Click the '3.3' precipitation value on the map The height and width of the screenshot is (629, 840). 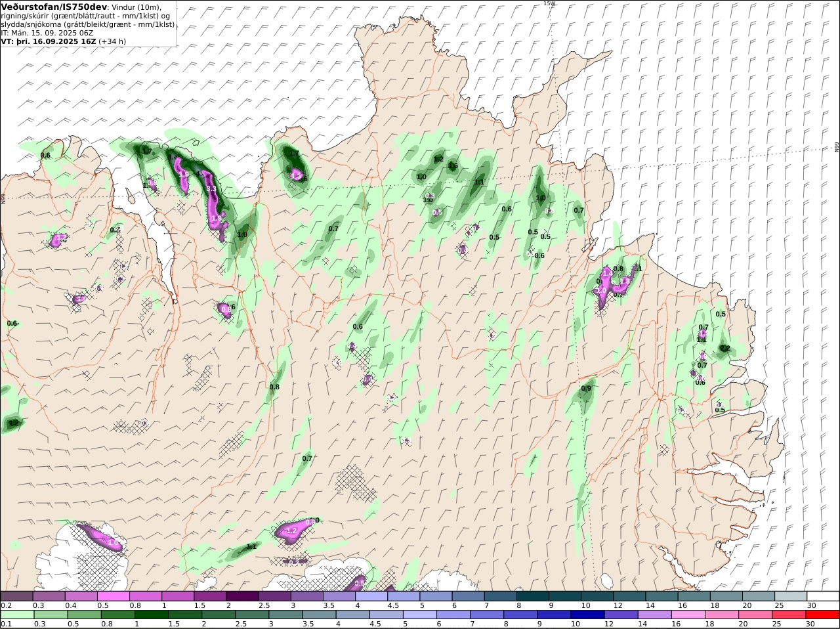211,189
